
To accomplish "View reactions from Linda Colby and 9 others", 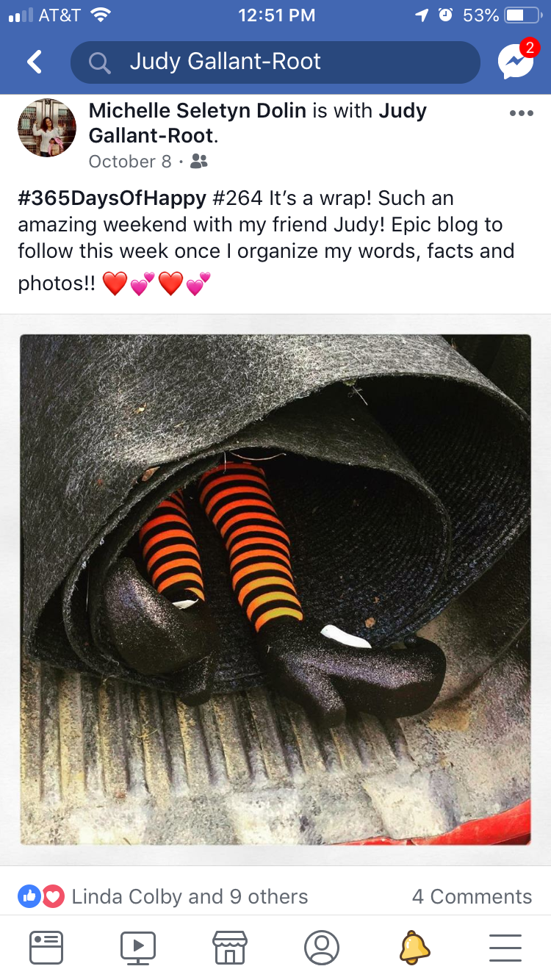I will pos(190,896).
